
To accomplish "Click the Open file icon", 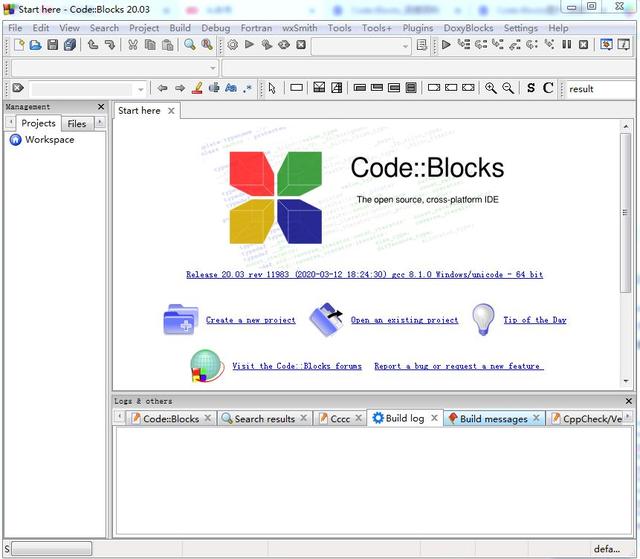I will tap(36, 44).
